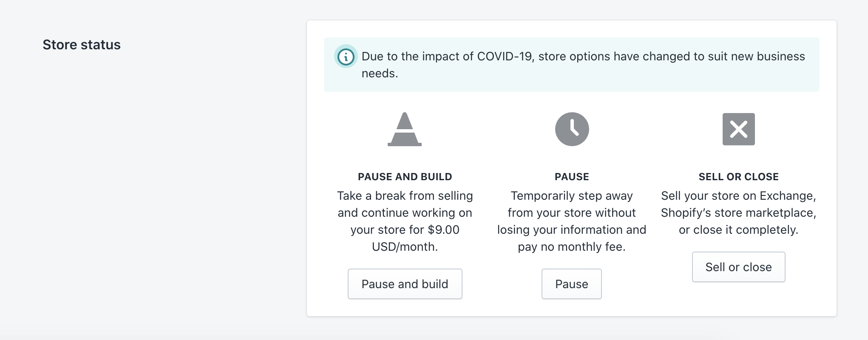
Task: Click the COVID-19 notice banner text
Action: tap(583, 57)
